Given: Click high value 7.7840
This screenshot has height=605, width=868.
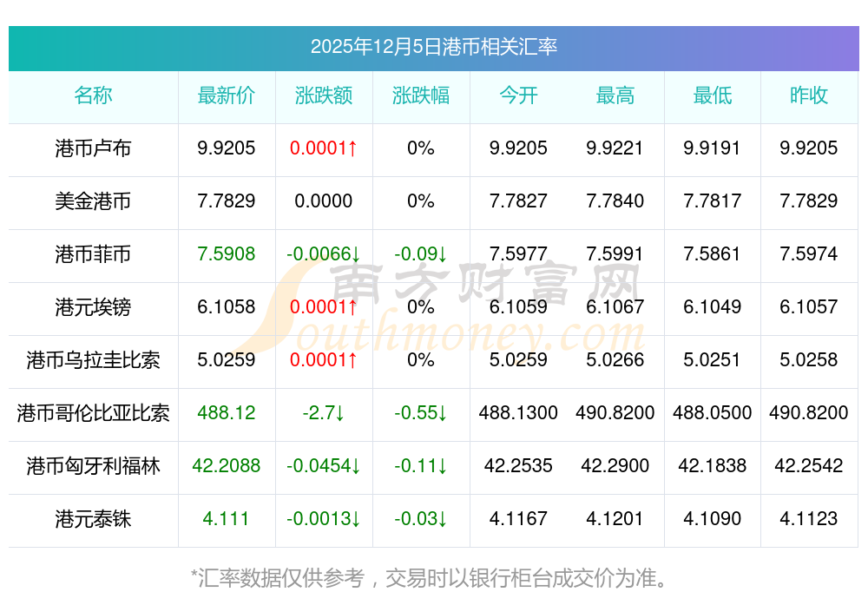Looking at the screenshot, I should click(x=615, y=201).
